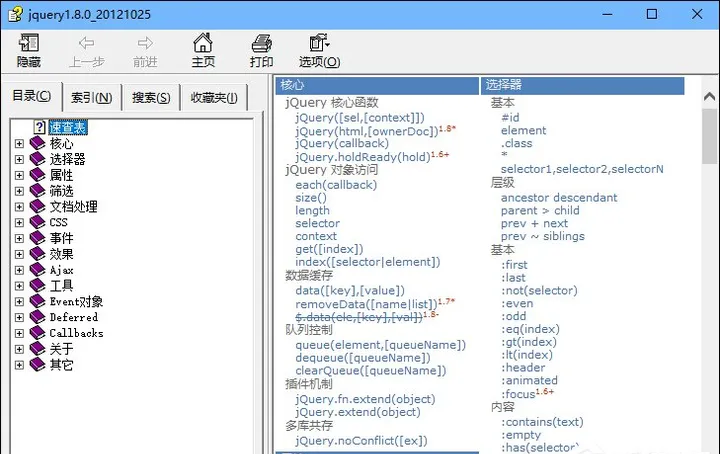Select the Callbacks tree item label
Viewport: 720px width, 454px height.
click(76, 333)
